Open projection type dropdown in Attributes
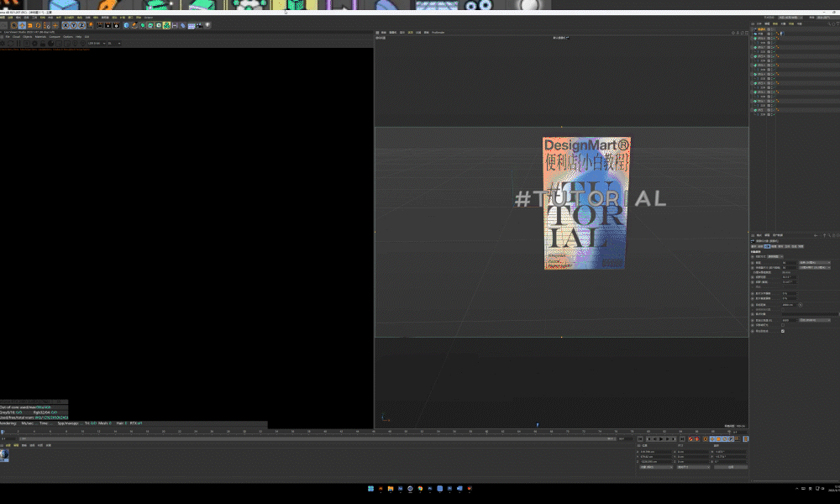The height and width of the screenshot is (504, 840). (x=775, y=256)
